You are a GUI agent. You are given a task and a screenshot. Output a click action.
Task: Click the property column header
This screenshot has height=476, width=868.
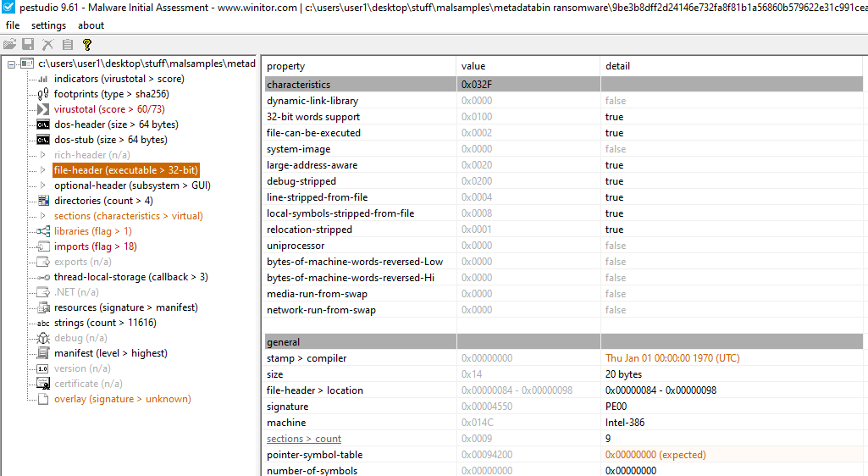coord(360,66)
